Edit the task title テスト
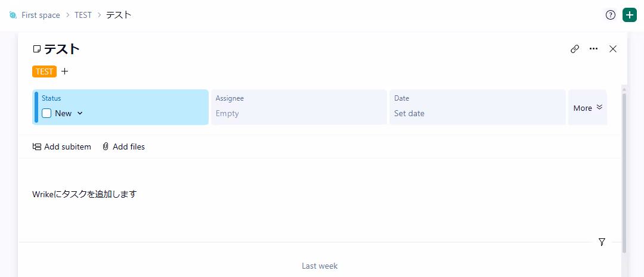Viewport: 644px width, 277px height. pyautogui.click(x=62, y=49)
